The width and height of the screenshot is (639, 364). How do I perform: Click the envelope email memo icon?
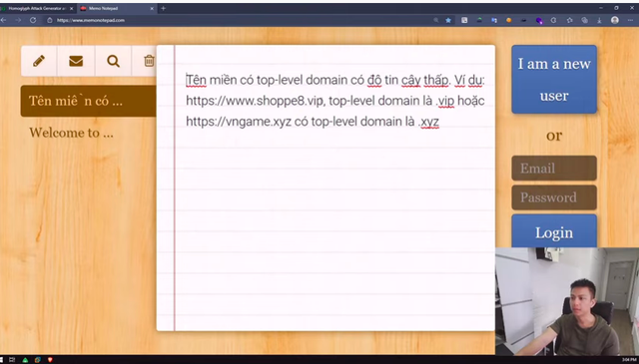[76, 61]
